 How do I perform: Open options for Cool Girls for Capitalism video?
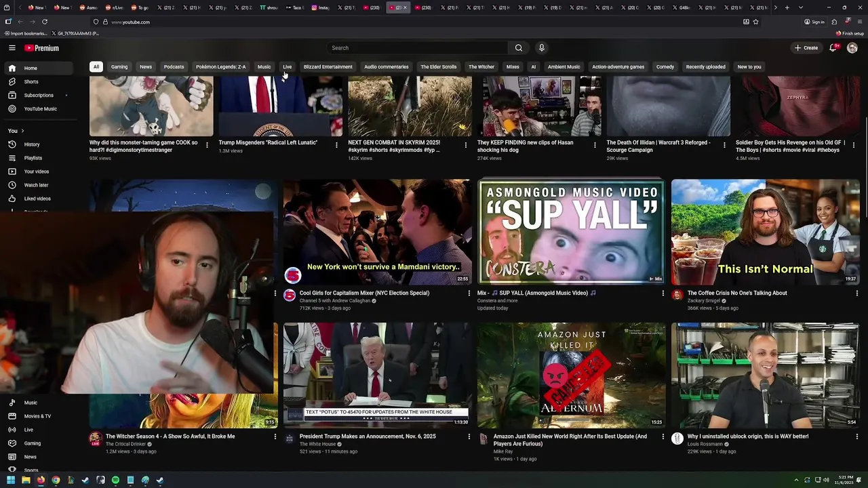469,293
